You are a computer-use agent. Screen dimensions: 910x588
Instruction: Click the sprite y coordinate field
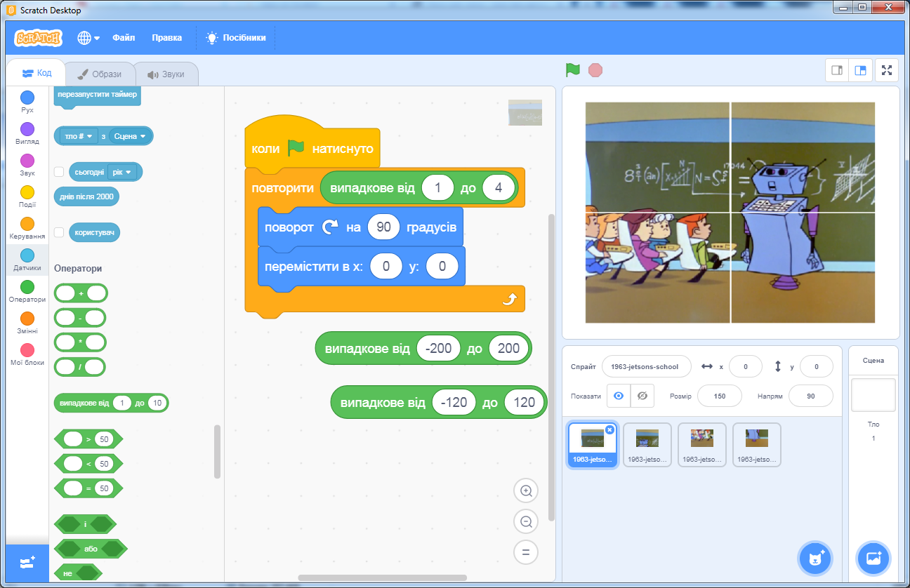(x=815, y=366)
